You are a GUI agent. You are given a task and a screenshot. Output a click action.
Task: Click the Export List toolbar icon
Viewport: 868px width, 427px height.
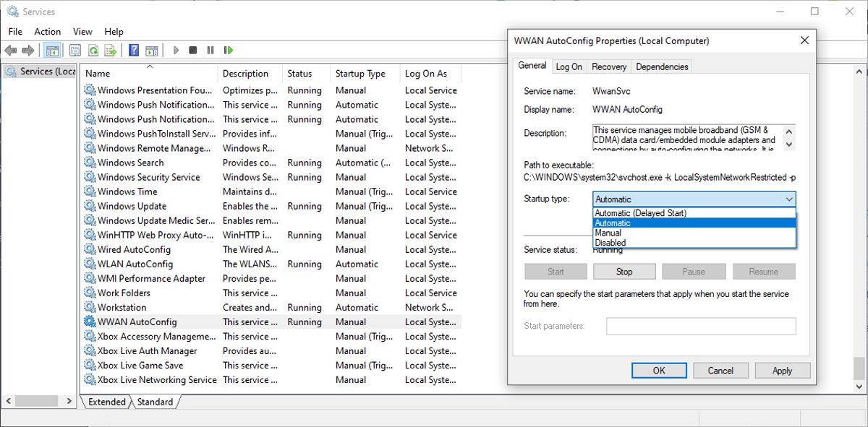pos(111,51)
